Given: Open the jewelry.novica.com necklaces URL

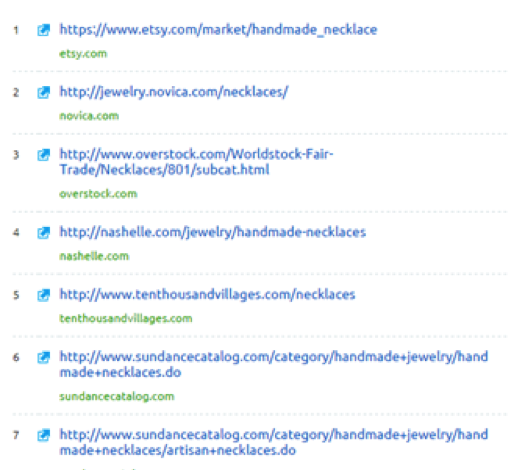Looking at the screenshot, I should pos(174,92).
